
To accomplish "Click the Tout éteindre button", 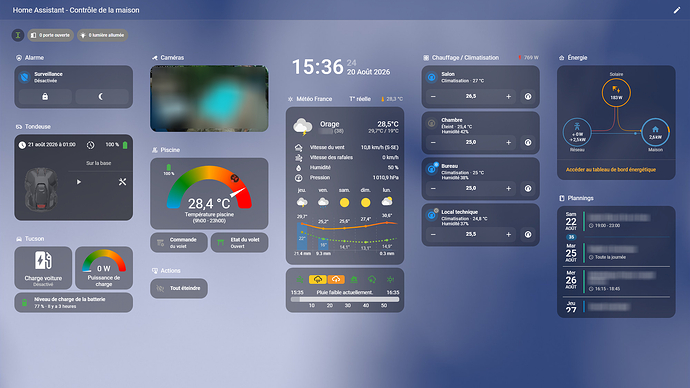I will point(179,289).
